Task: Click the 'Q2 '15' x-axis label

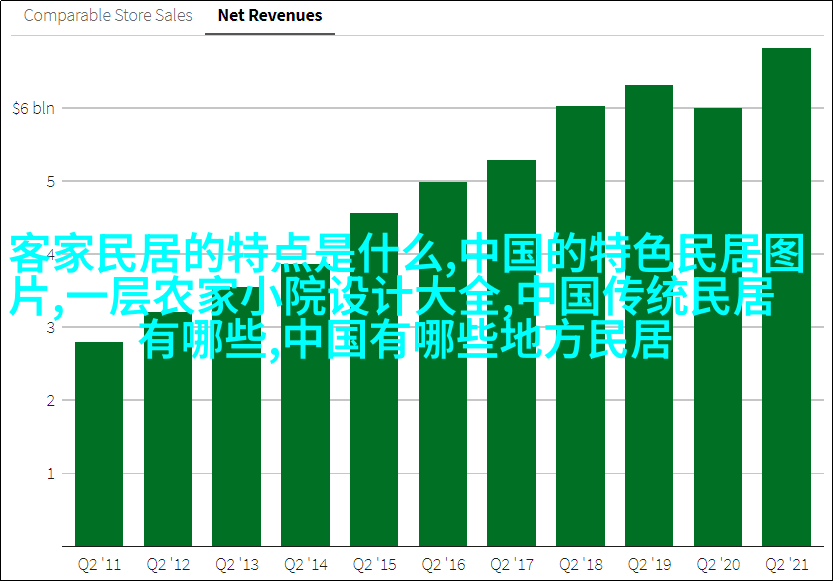Action: (x=374, y=564)
